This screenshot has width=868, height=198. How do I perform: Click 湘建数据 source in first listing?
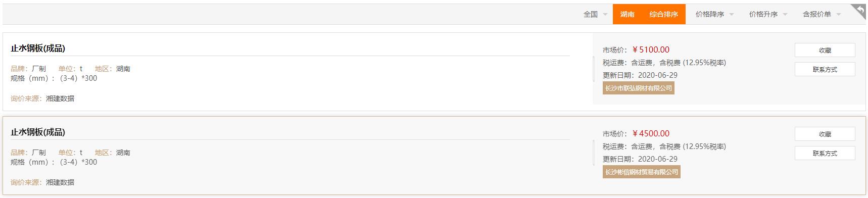tap(60, 98)
